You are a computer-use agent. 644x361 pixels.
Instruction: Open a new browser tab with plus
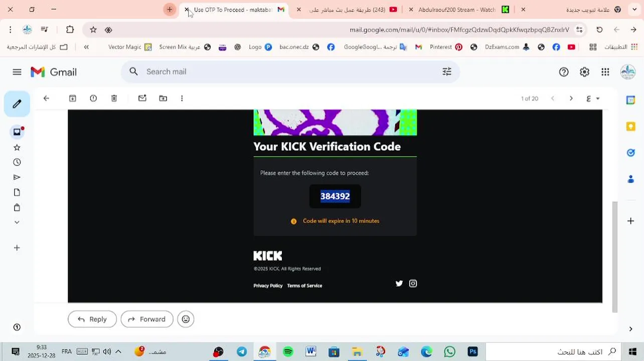coord(170,10)
